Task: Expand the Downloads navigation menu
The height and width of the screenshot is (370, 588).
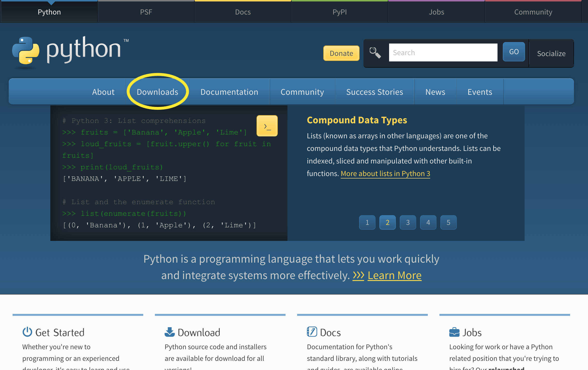Action: pyautogui.click(x=158, y=92)
